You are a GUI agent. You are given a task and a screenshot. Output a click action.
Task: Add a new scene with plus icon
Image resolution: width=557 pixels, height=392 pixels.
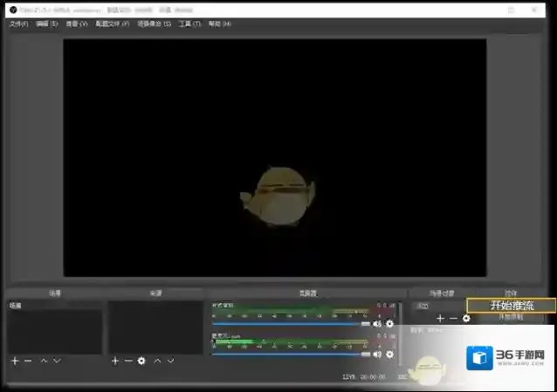coord(15,361)
